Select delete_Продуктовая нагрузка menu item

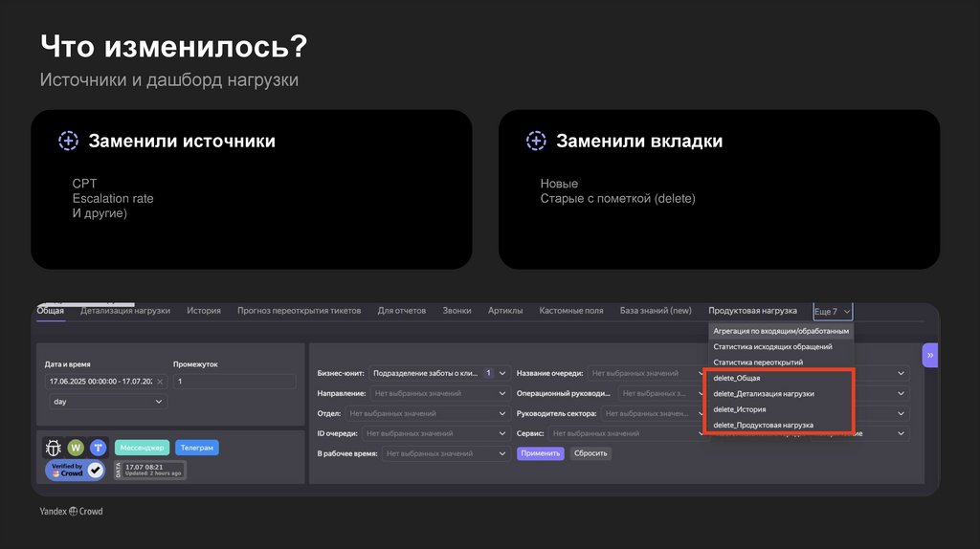click(x=781, y=425)
